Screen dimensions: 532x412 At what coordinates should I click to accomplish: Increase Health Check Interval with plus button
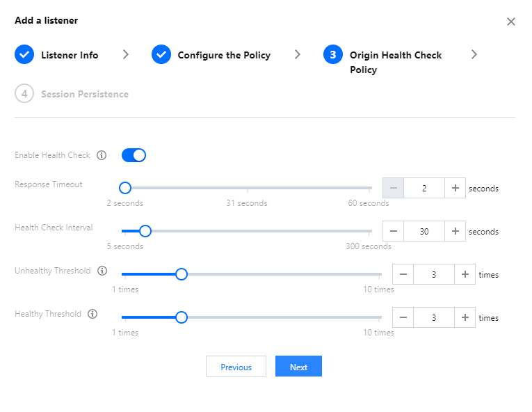tap(455, 231)
